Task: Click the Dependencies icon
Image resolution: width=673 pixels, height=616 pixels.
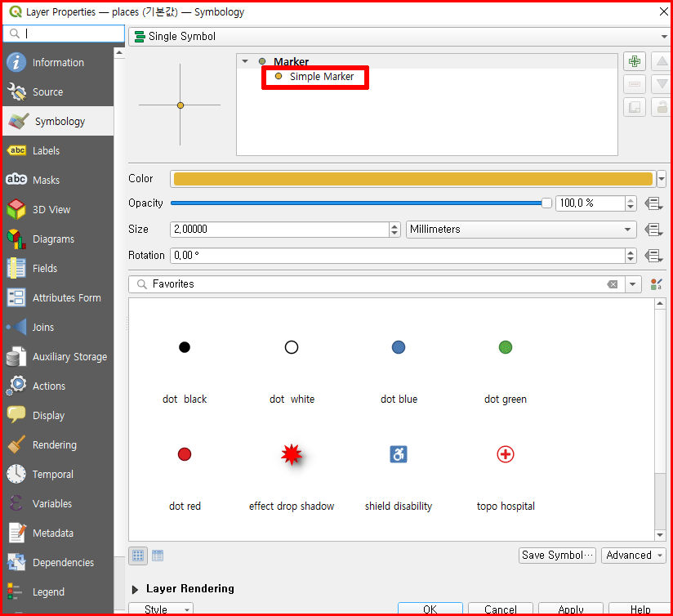Action: click(16, 562)
